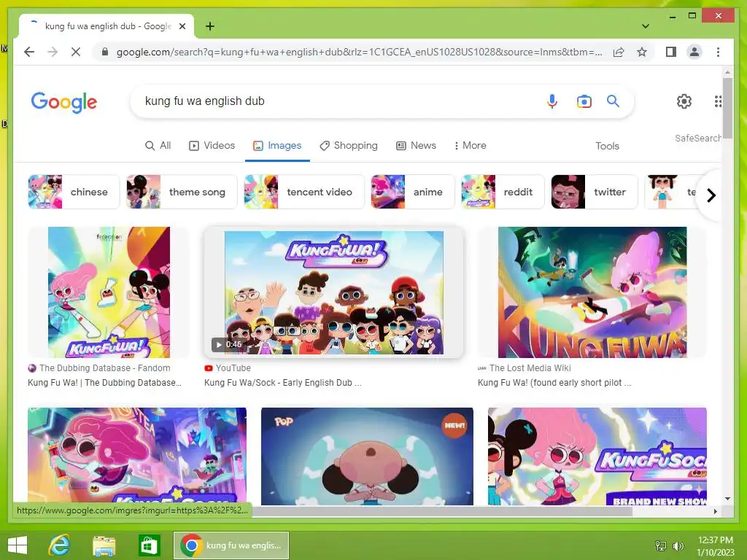Filter images by twitter chip
The width and height of the screenshot is (747, 560).
click(594, 192)
